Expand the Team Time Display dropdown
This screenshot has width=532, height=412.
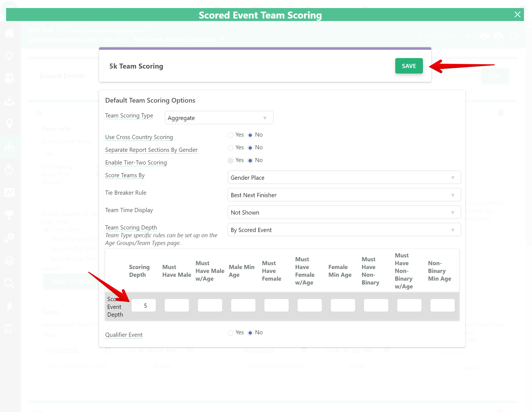(x=344, y=212)
